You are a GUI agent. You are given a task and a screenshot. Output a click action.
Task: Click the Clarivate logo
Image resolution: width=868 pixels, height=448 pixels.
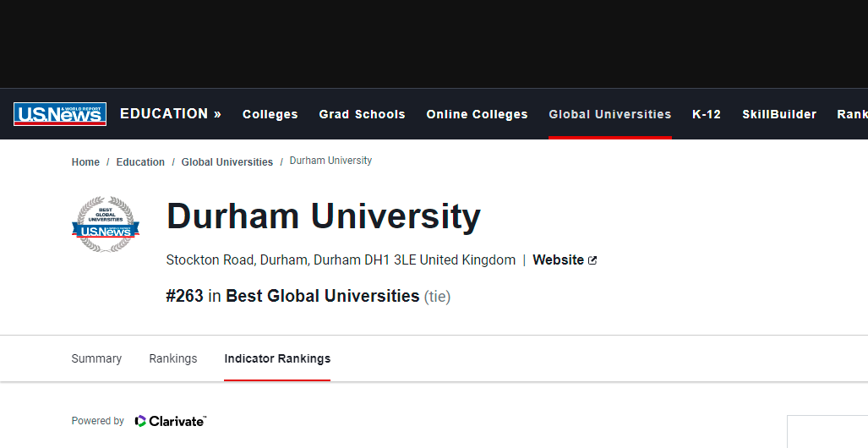171,422
